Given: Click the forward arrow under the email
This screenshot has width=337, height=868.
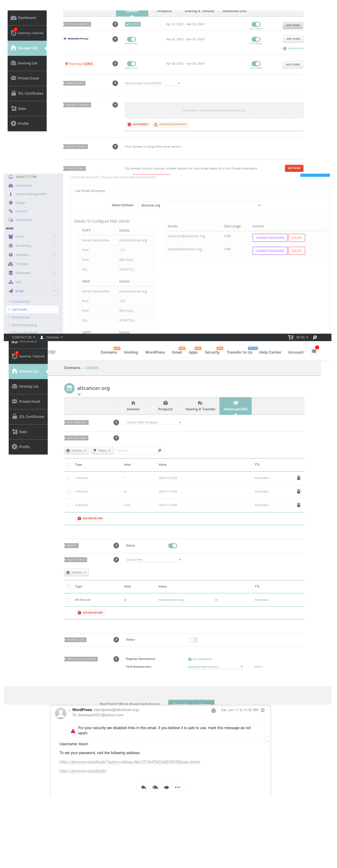Looking at the screenshot, I should [x=166, y=787].
